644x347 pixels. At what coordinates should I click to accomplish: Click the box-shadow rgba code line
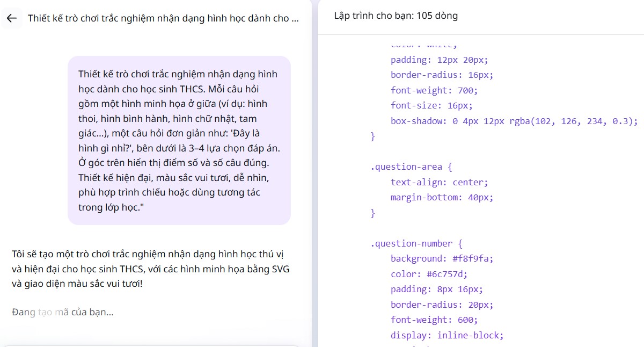(514, 121)
